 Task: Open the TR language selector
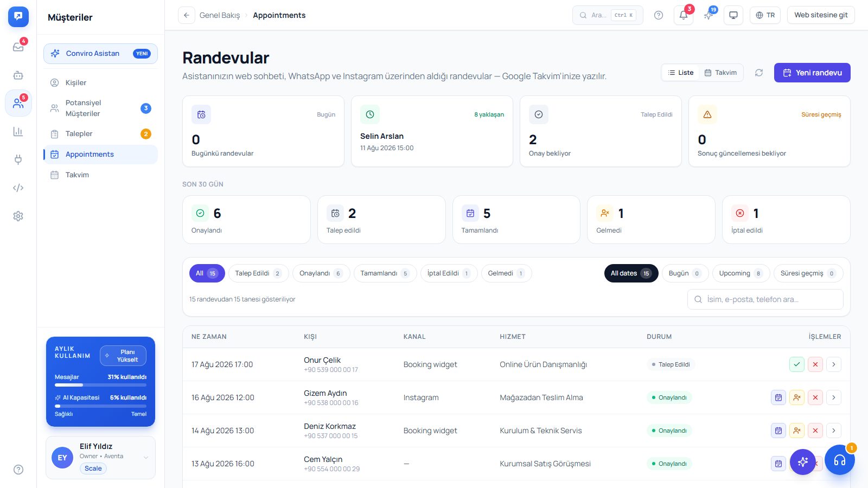coord(765,15)
